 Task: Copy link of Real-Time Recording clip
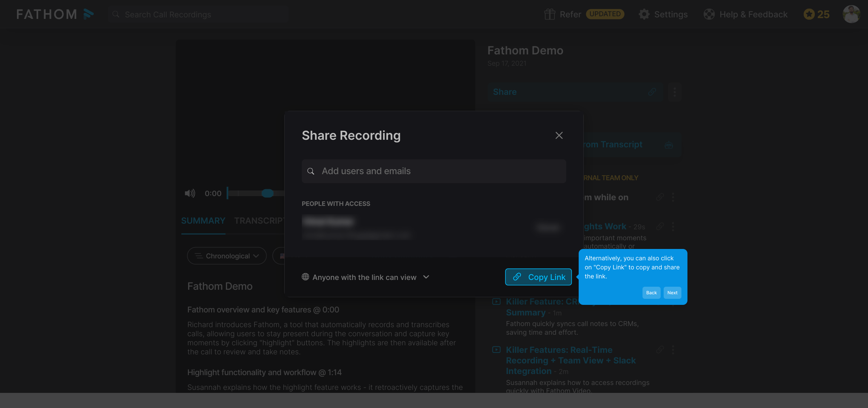(660, 349)
